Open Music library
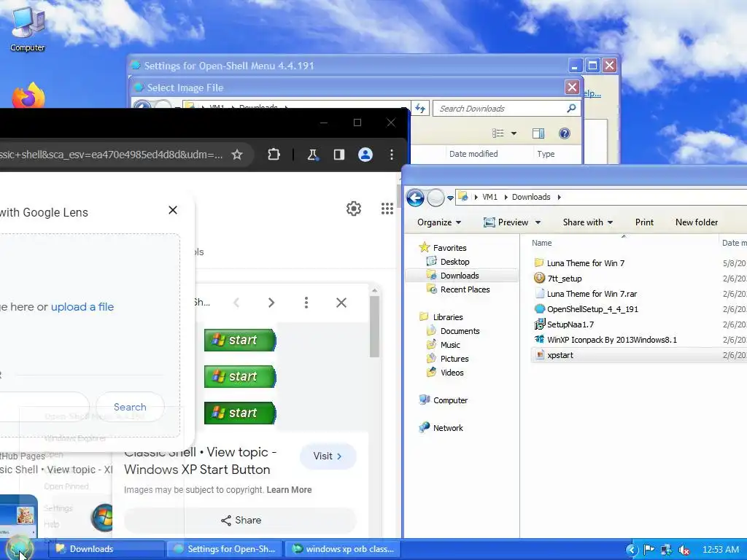 [449, 345]
